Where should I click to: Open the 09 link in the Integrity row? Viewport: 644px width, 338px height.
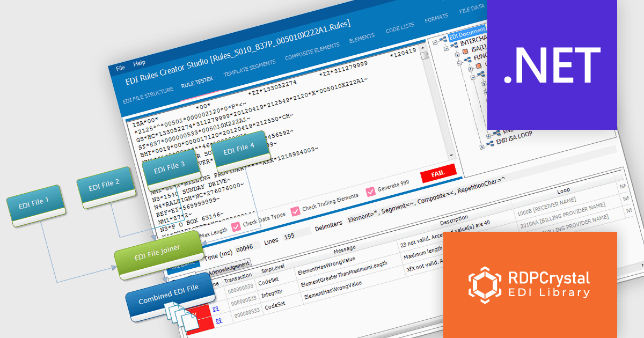(216, 308)
